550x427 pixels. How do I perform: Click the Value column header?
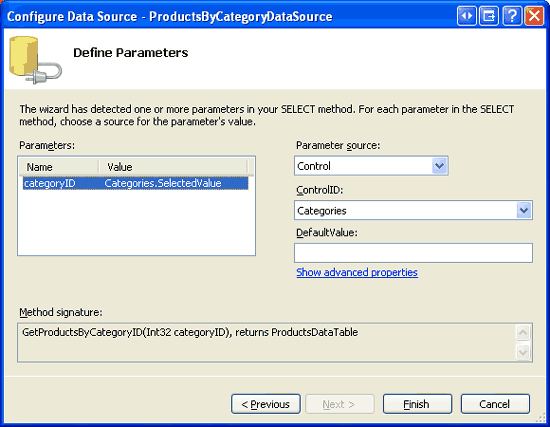point(173,167)
